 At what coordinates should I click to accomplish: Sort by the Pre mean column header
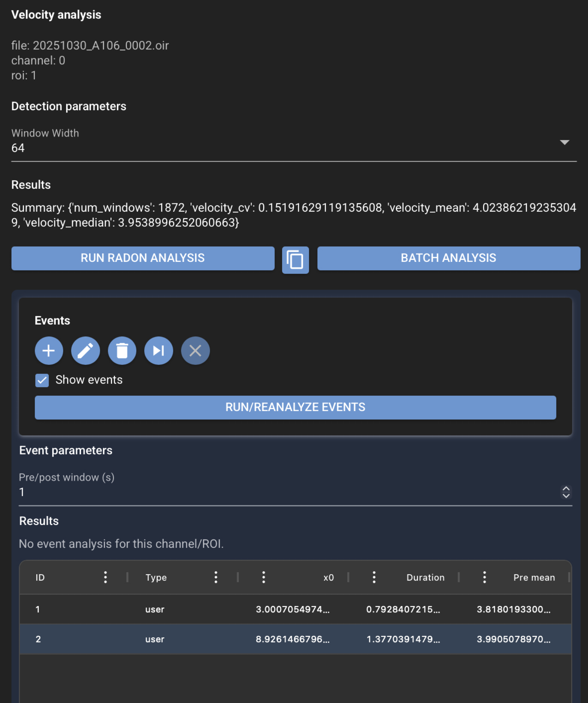(534, 577)
